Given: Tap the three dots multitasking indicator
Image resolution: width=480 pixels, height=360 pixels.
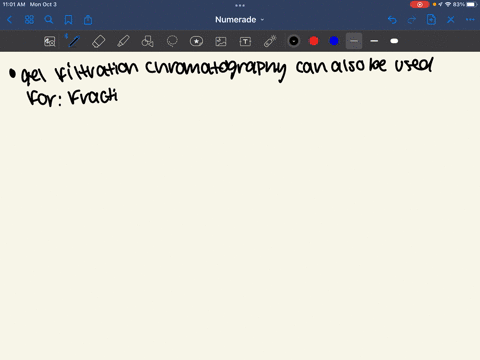Looking at the screenshot, I should [x=240, y=5].
